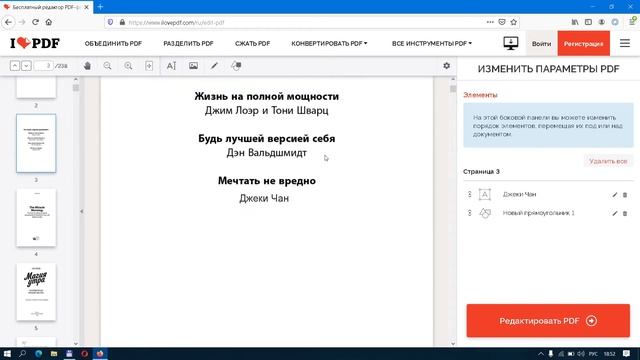Image resolution: width=640 pixels, height=360 pixels.
Task: Open page 4 thumbnail
Action: pyautogui.click(x=36, y=218)
